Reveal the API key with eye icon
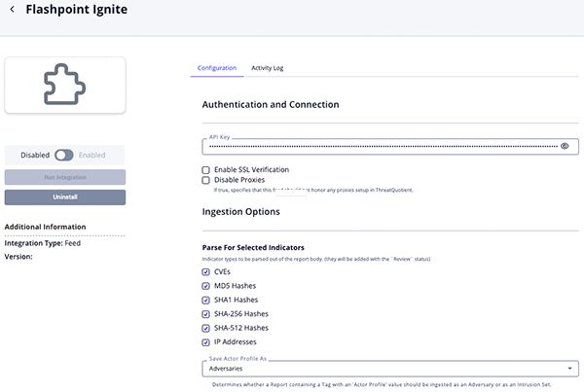 (565, 146)
